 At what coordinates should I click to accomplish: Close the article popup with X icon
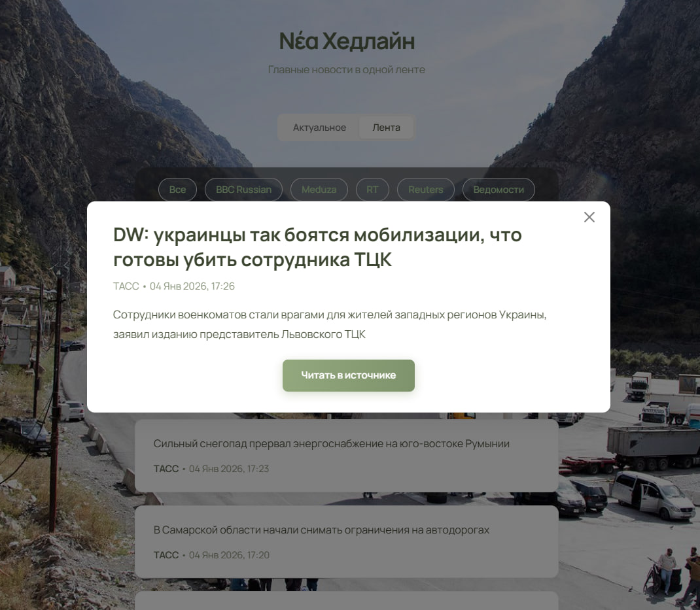point(589,217)
